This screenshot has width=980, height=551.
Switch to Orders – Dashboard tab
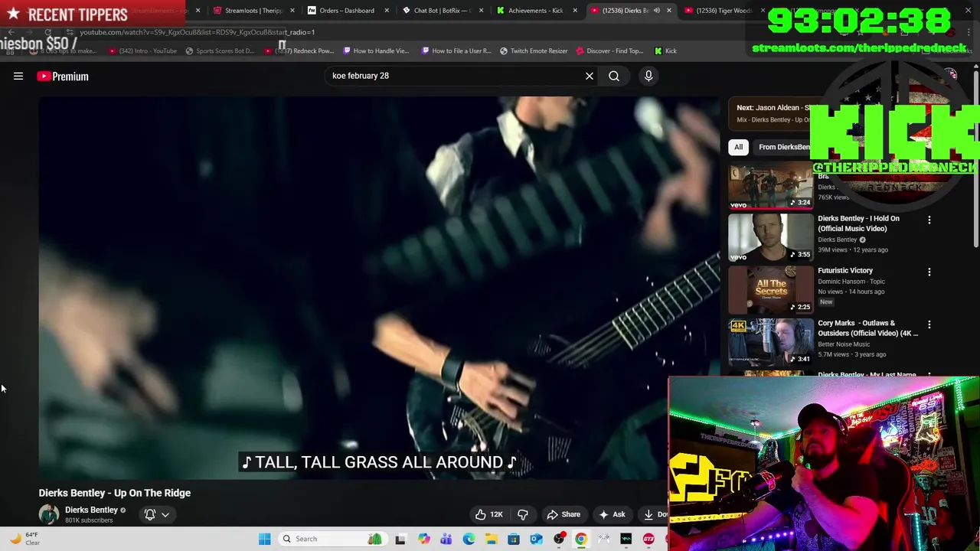click(x=346, y=11)
